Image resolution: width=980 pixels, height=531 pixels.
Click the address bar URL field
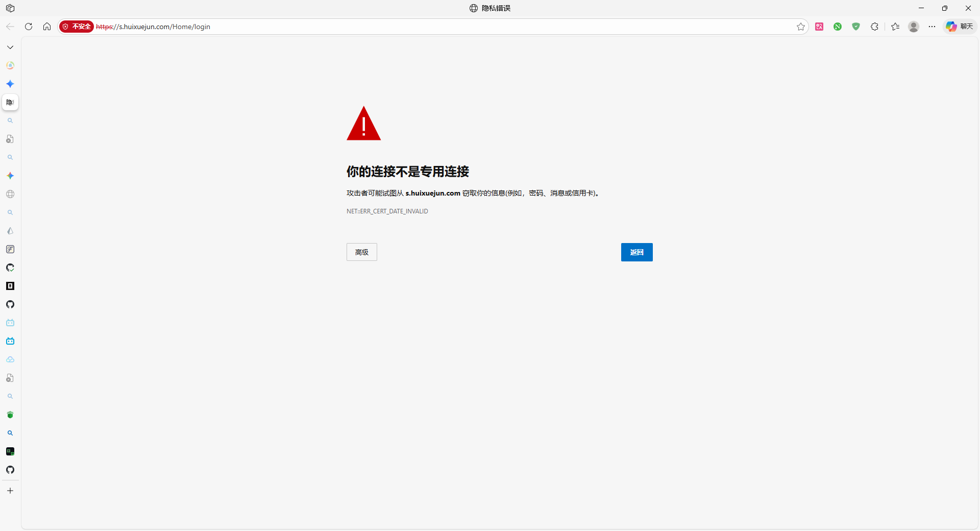point(408,27)
